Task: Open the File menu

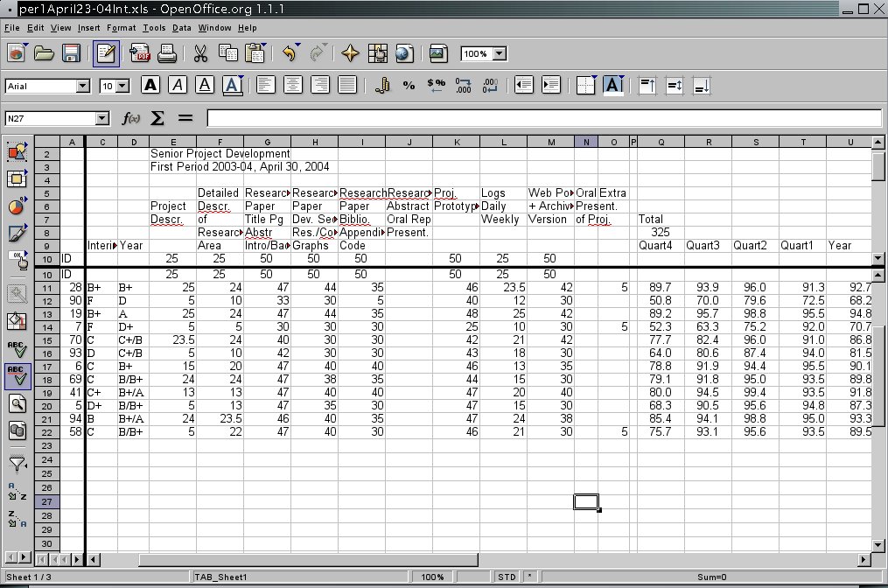Action: click(x=12, y=28)
